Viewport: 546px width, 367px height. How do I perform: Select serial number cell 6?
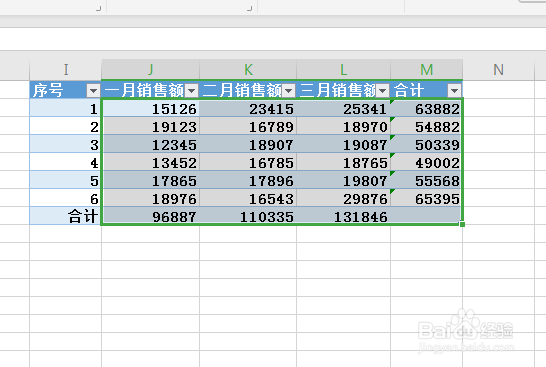click(65, 198)
